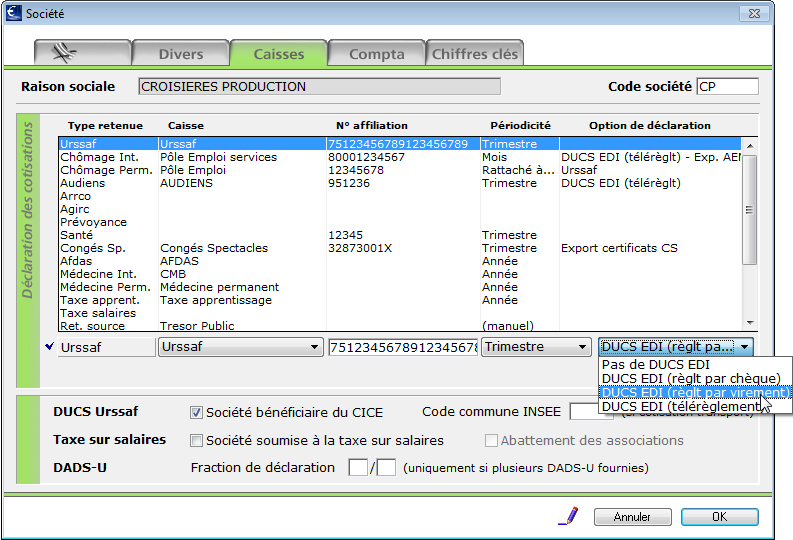The image size is (793, 540).
Task: Click the Code société field
Action: [x=727, y=86]
